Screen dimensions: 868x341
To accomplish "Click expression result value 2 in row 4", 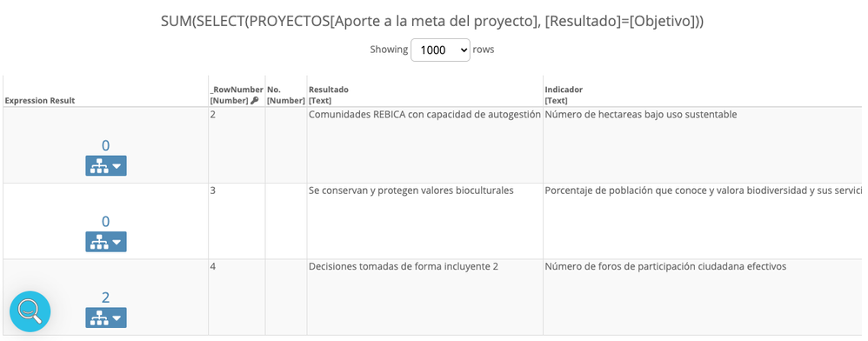I will [x=105, y=298].
